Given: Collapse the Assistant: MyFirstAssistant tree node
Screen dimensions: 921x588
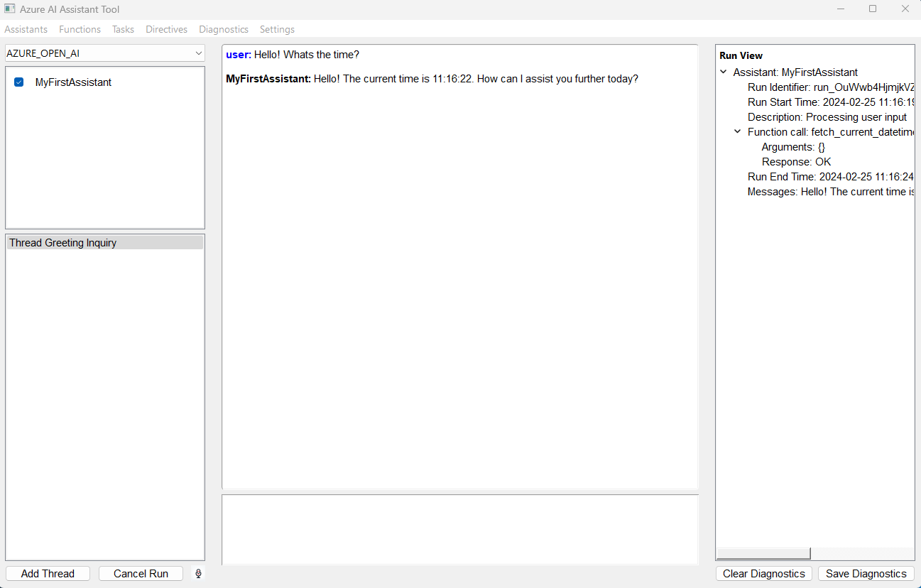Looking at the screenshot, I should (x=724, y=72).
